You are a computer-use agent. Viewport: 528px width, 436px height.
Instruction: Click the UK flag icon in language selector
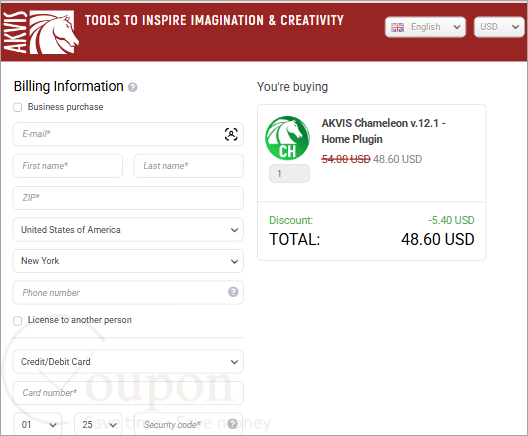coord(397,27)
